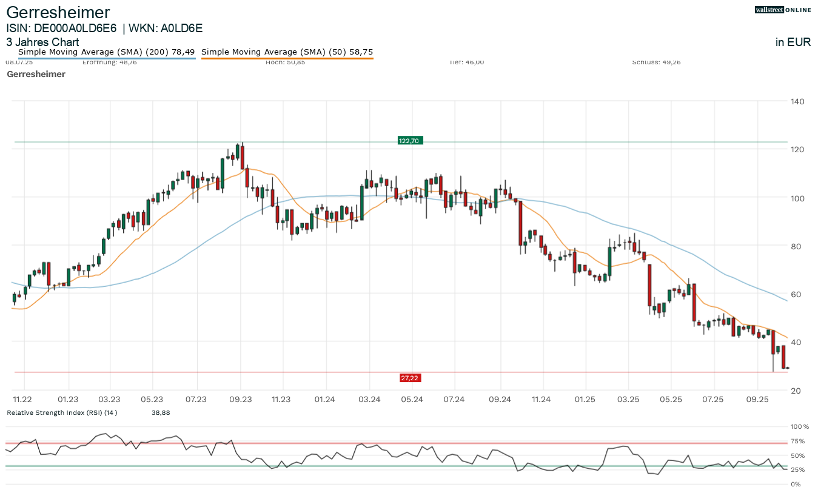Screen dimensions: 818x504
Task: Click the 75% RSI axis label
Action: click(799, 441)
